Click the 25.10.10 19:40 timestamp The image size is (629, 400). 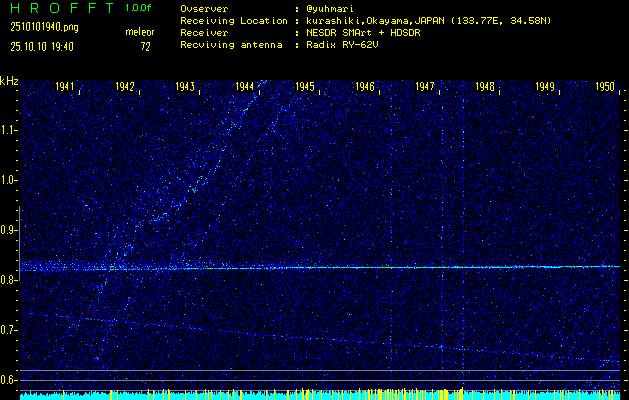point(45,46)
